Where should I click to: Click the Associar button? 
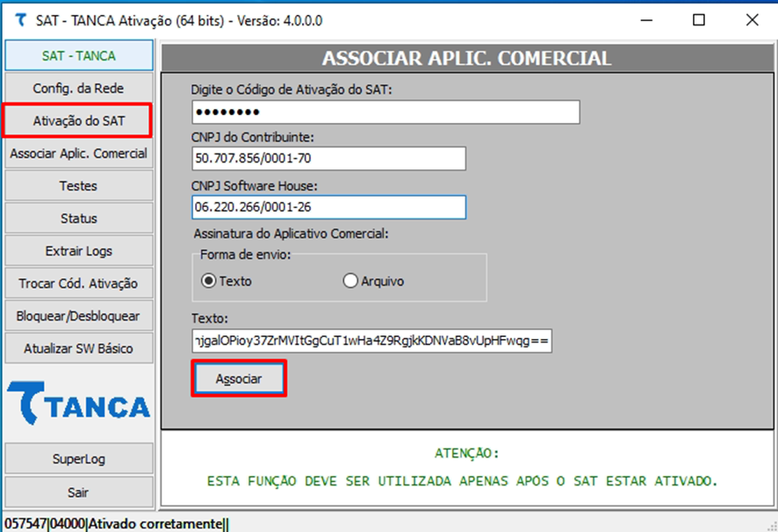(239, 379)
